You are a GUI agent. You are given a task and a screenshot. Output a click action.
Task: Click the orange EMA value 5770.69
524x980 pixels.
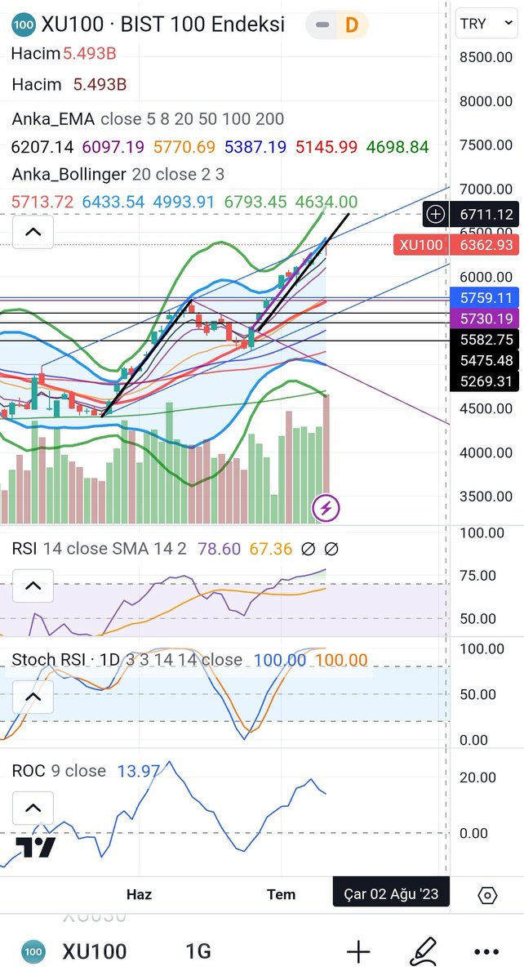(184, 148)
